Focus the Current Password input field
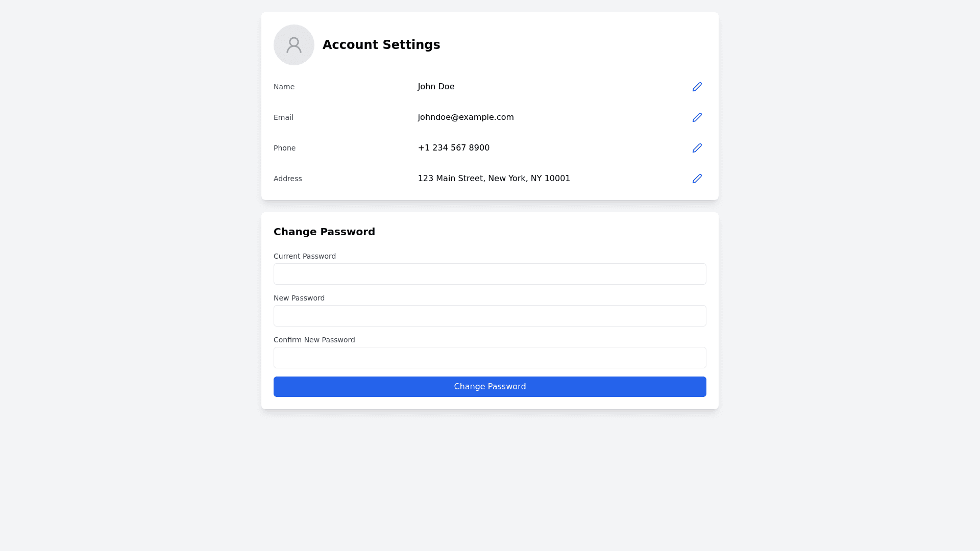The height and width of the screenshot is (551, 980). 490,274
